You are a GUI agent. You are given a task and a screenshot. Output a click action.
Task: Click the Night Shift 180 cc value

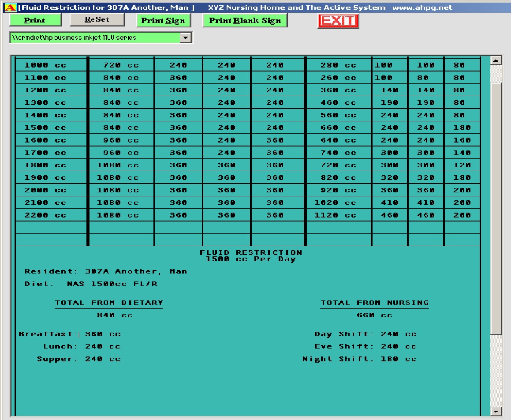pyautogui.click(x=399, y=359)
